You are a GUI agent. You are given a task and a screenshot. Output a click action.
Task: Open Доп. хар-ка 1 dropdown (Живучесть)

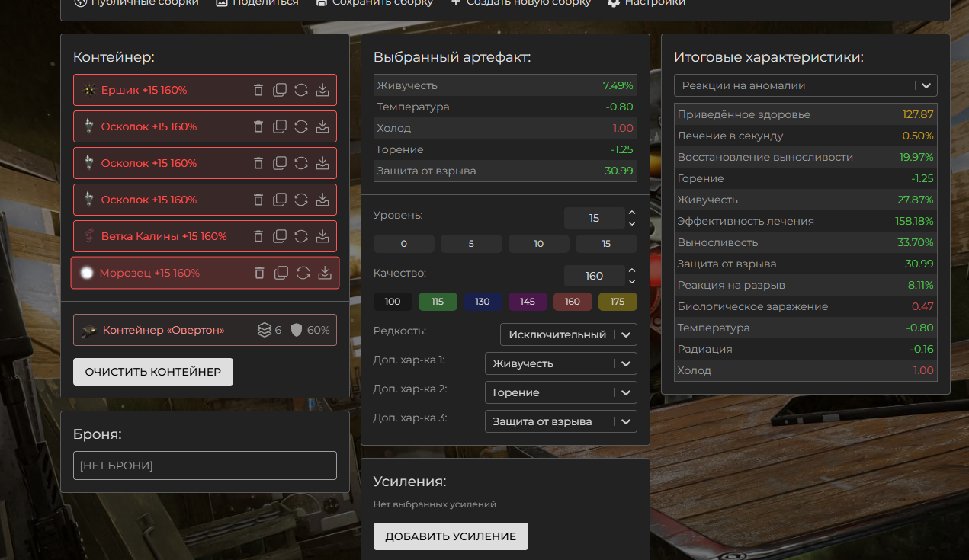(561, 363)
